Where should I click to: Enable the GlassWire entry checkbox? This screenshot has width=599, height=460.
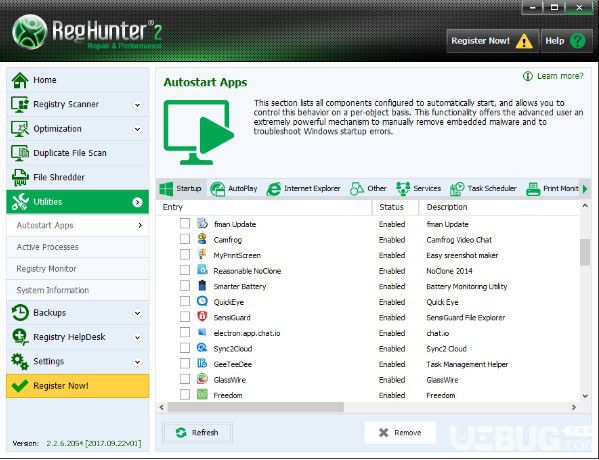pyautogui.click(x=185, y=379)
